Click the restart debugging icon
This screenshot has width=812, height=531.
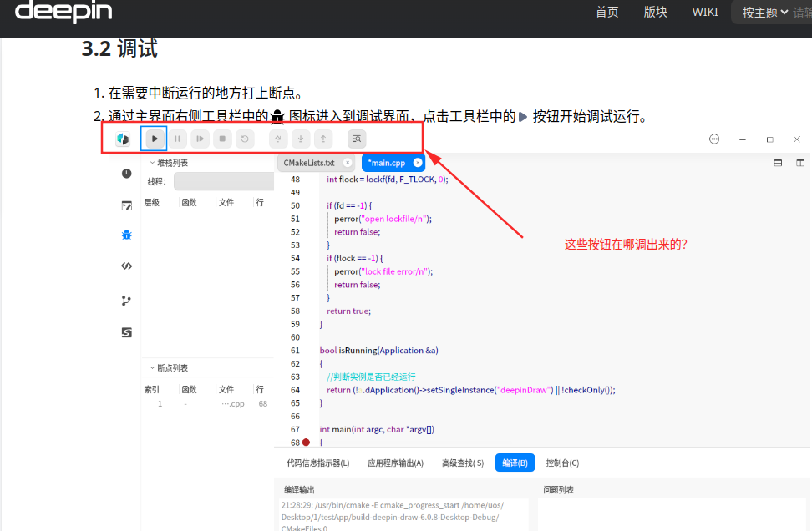coord(245,139)
